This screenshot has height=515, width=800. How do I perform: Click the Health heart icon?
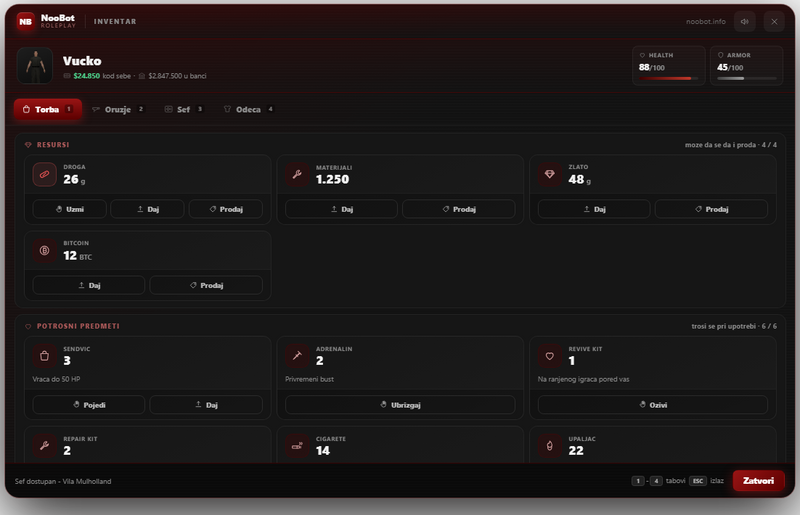click(642, 55)
